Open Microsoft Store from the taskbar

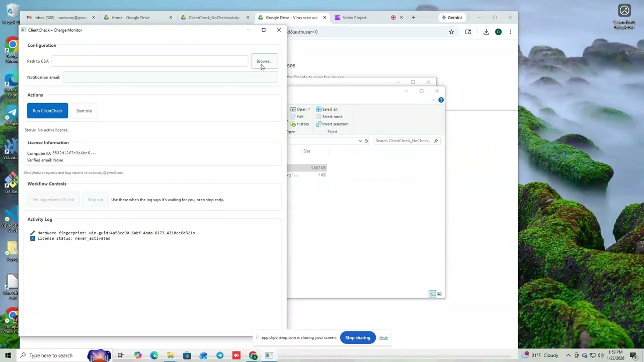coord(187,355)
